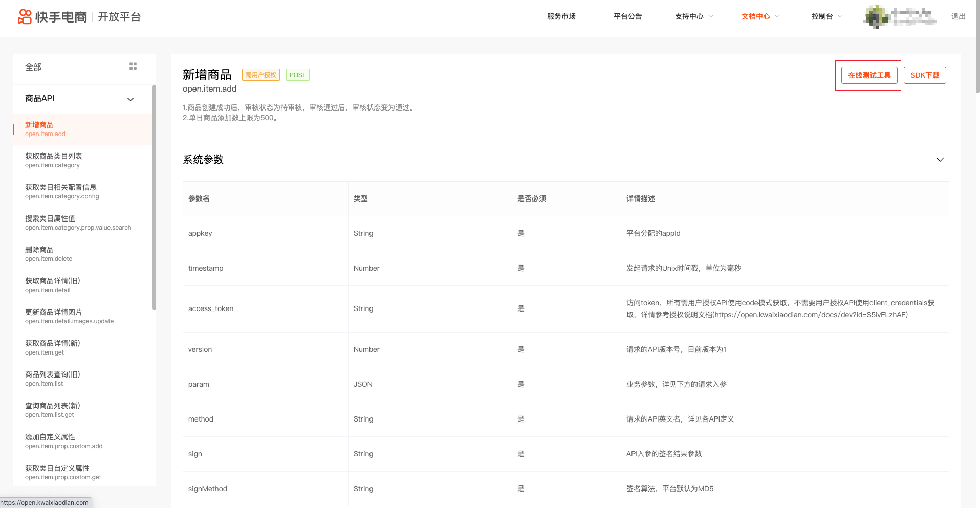The width and height of the screenshot is (980, 508).
Task: Expand the 控制台 dropdown arrow
Action: coord(840,16)
